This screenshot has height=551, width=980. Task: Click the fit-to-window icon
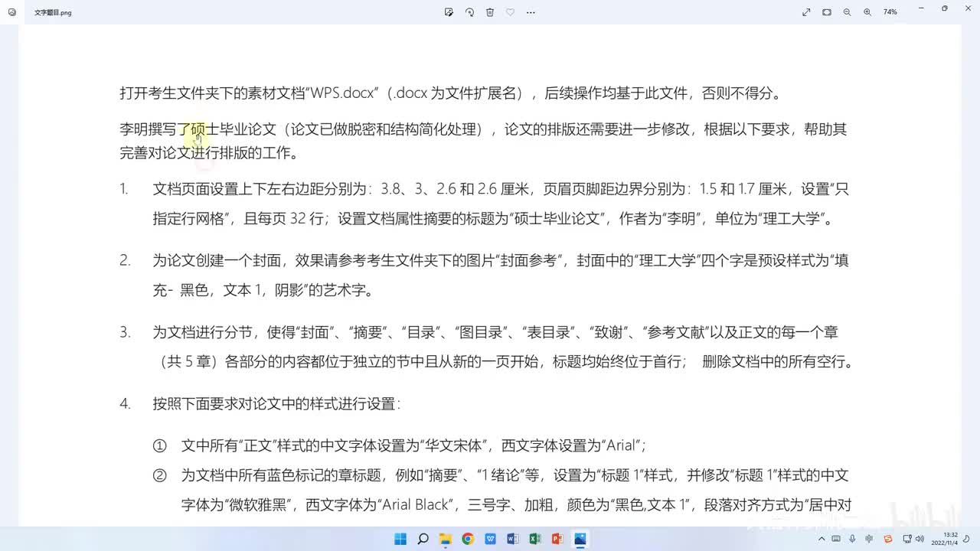pyautogui.click(x=827, y=12)
